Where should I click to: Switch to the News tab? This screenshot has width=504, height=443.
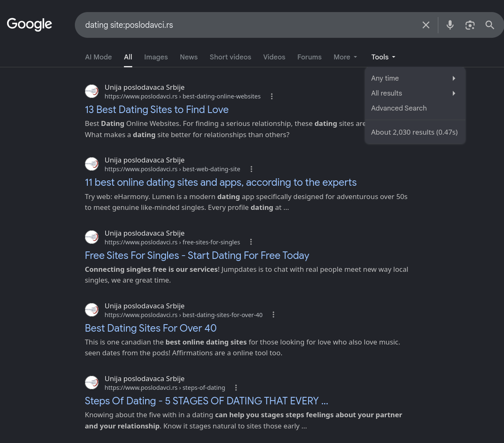(x=189, y=57)
